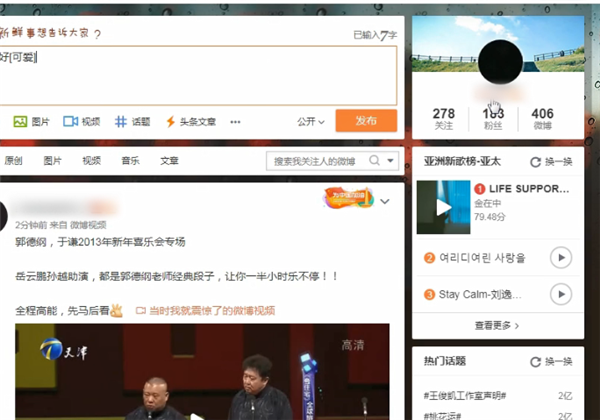The height and width of the screenshot is (420, 600).
Task: Expand the post options chevron
Action: coord(385,201)
